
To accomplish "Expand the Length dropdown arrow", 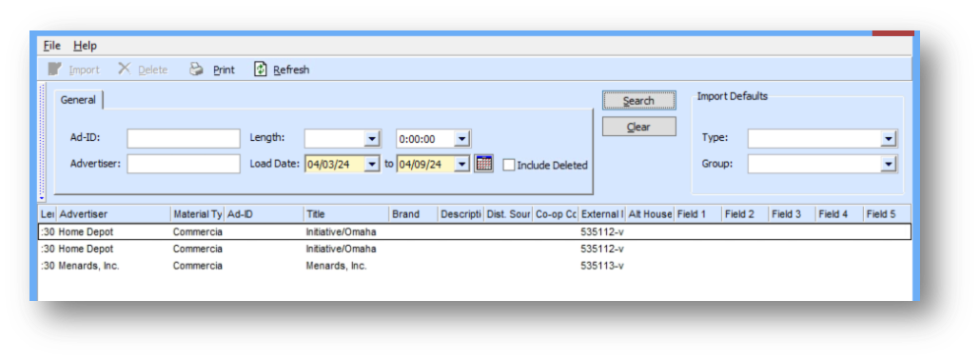I will (372, 138).
